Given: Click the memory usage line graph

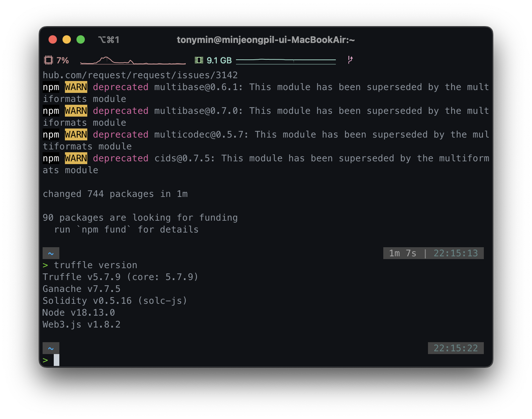Looking at the screenshot, I should (286, 61).
